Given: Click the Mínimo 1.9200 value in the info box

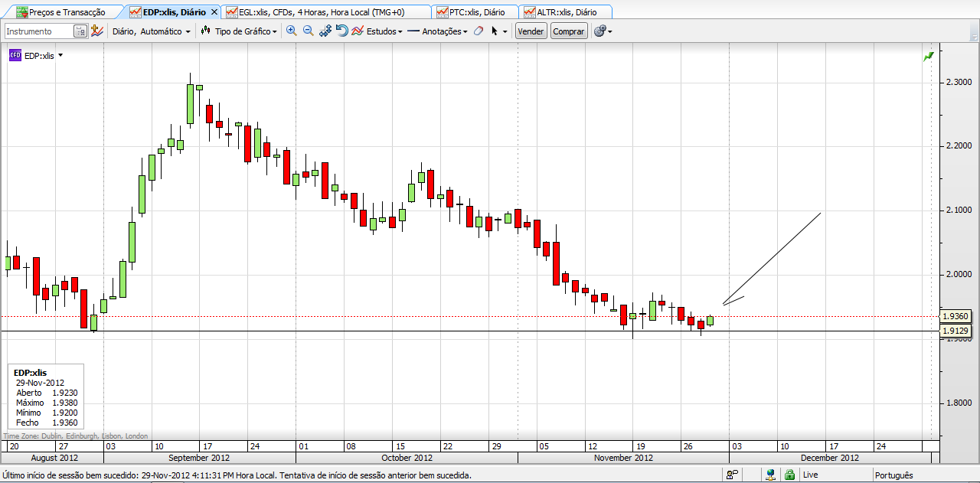Looking at the screenshot, I should point(64,413).
